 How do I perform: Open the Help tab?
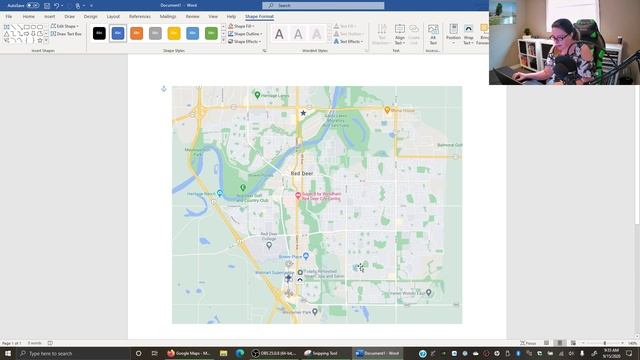(x=231, y=16)
